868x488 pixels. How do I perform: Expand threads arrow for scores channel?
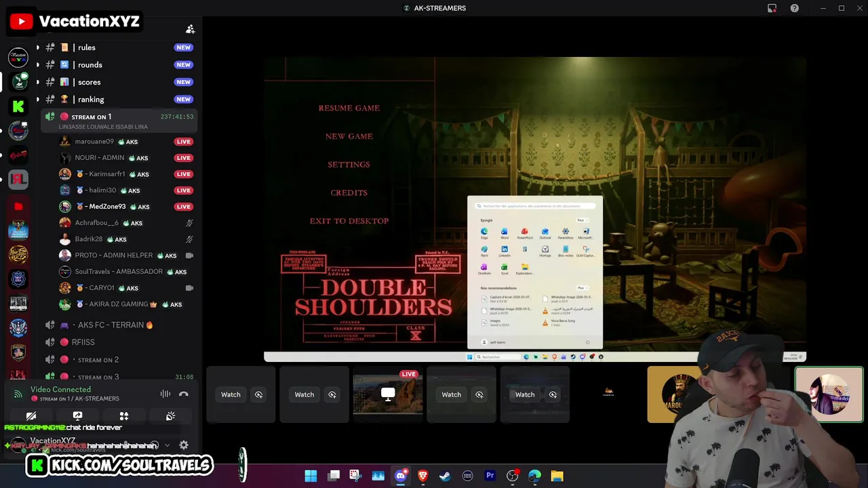(x=38, y=82)
